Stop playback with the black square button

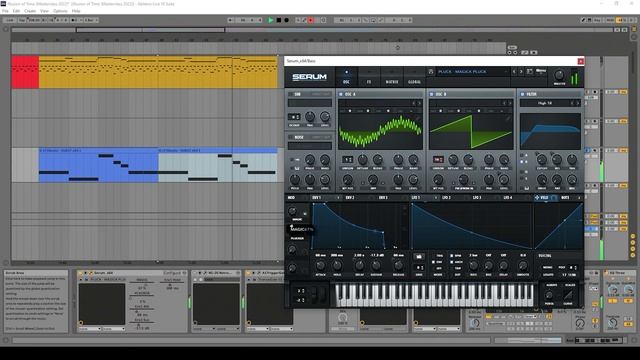[279, 20]
